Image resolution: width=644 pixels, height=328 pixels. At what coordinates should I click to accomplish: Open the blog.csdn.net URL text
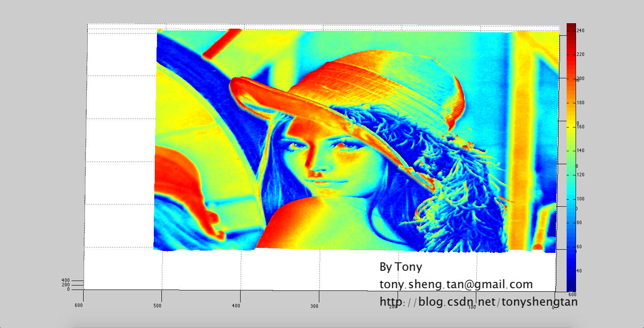[x=478, y=302]
